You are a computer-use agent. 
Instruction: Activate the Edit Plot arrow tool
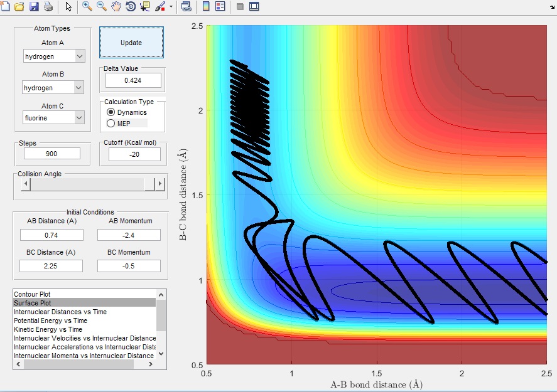pos(68,6)
